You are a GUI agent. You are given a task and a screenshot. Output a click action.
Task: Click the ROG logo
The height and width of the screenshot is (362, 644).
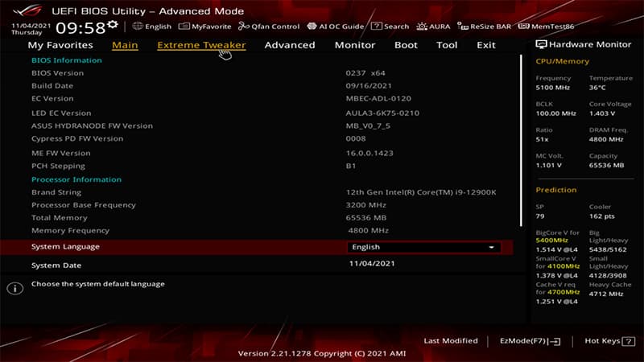click(x=27, y=10)
